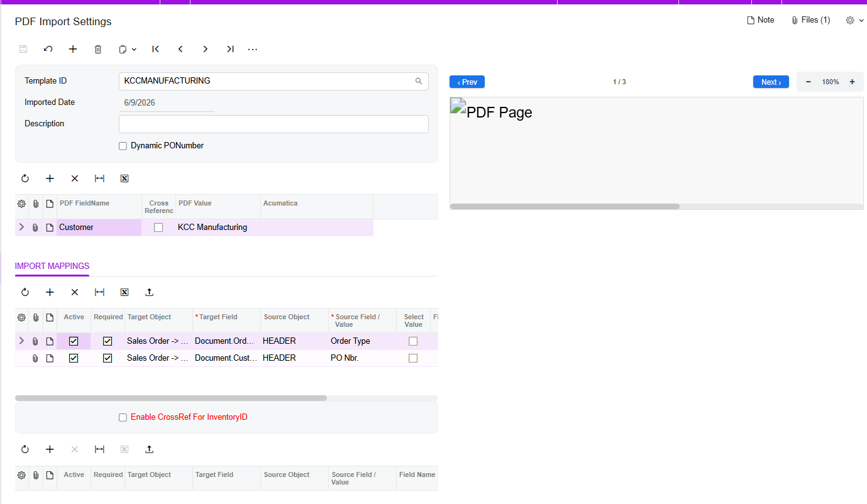Go to the first record
This screenshot has width=867, height=504.
tap(156, 49)
